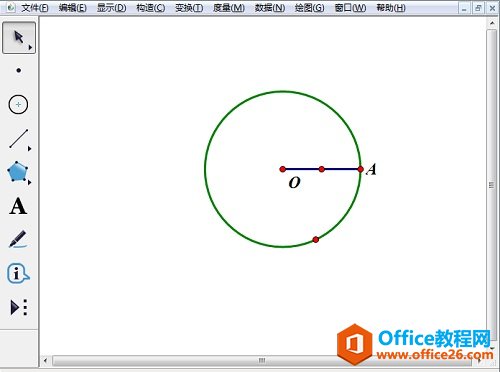Image resolution: width=500 pixels, height=372 pixels.
Task: Restore the document window
Action: click(x=478, y=8)
